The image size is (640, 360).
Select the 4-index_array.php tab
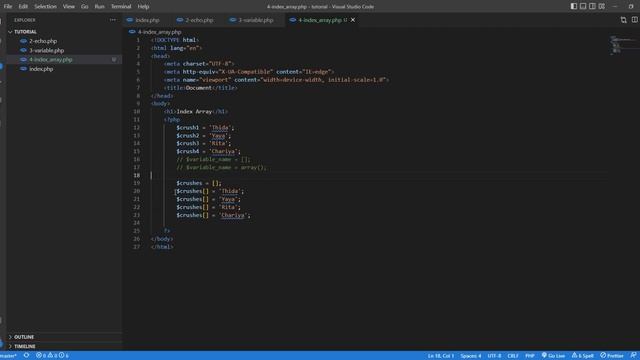click(x=320, y=20)
